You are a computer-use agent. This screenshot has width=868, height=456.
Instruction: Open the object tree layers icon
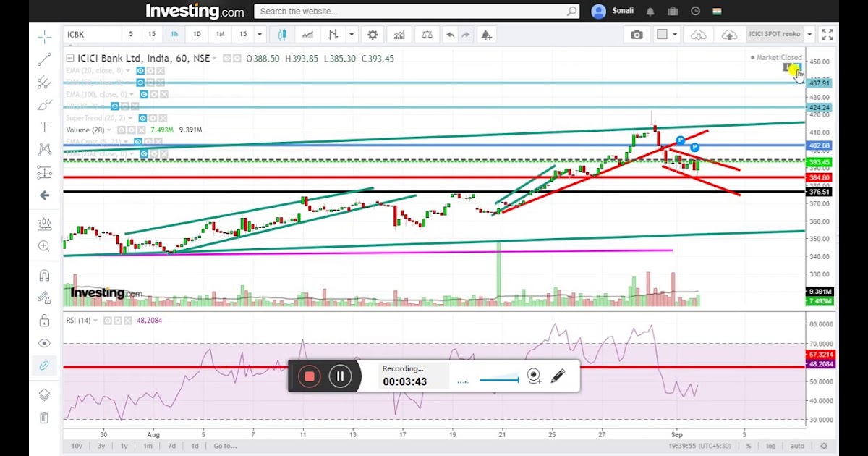pyautogui.click(x=44, y=394)
